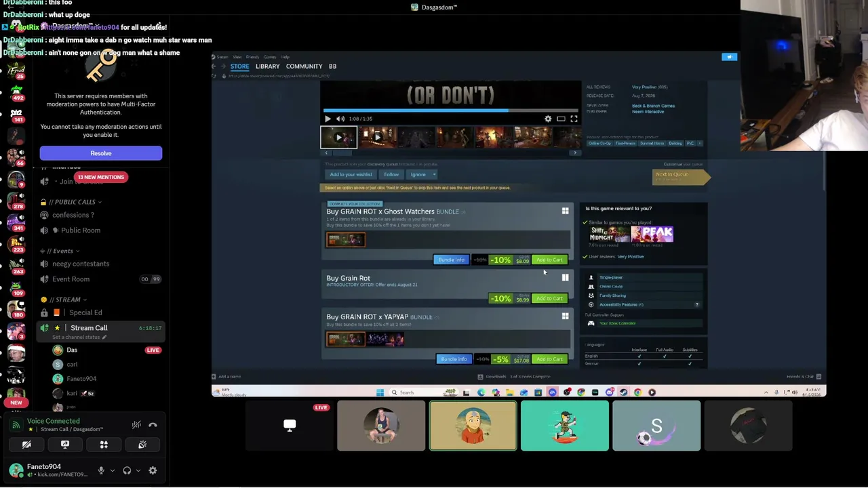Click the Shift at Midnight game thumbnail
The width and height of the screenshot is (868, 488).
[609, 234]
